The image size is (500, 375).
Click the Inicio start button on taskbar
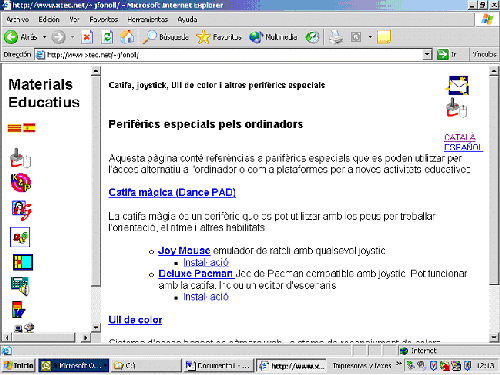point(19,365)
